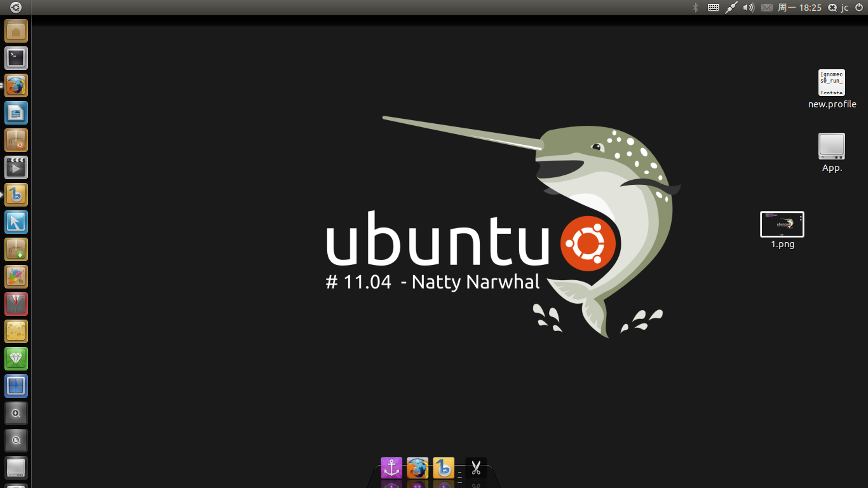Open the red tuxedo suit launcher icon
Viewport: 868px width, 488px height.
click(x=16, y=304)
